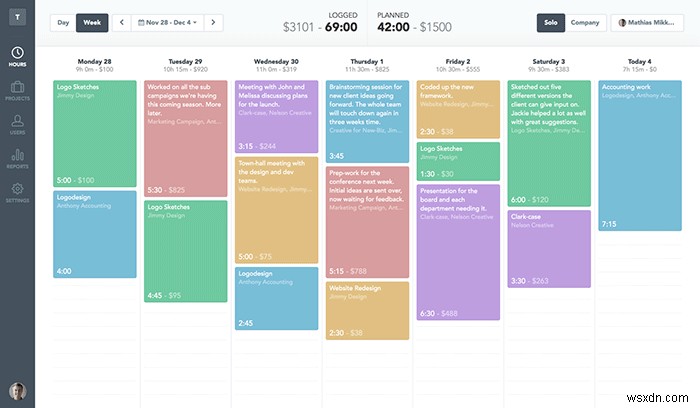Open Reports bar chart icon
Screen dimensions: 700x408
(x=17, y=158)
